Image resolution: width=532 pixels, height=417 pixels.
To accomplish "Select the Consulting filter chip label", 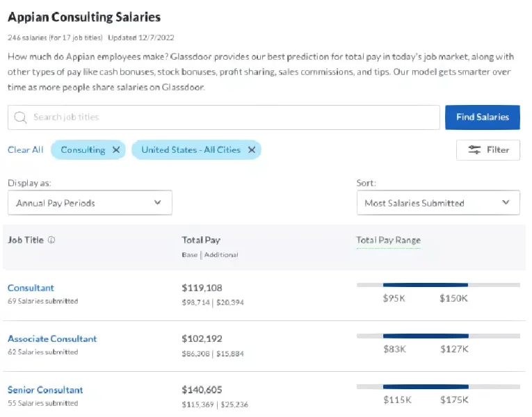I will [83, 150].
